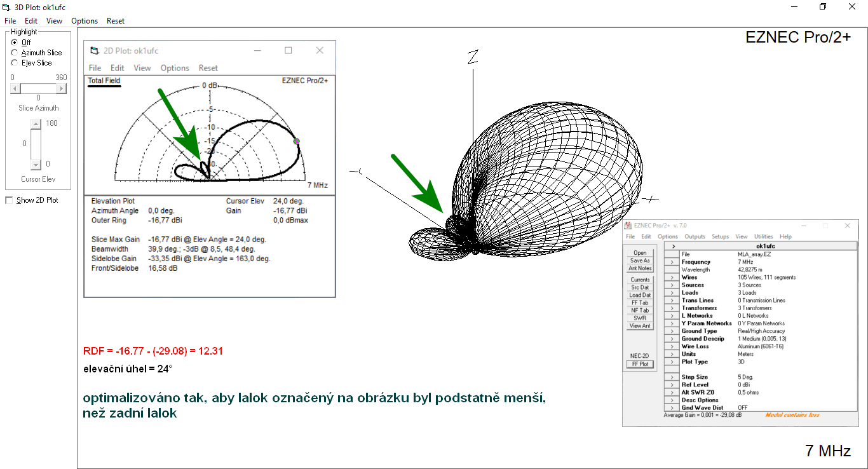Click the Cursor Elev vertical slider track
The height and width of the screenshot is (469, 868).
coord(36,144)
